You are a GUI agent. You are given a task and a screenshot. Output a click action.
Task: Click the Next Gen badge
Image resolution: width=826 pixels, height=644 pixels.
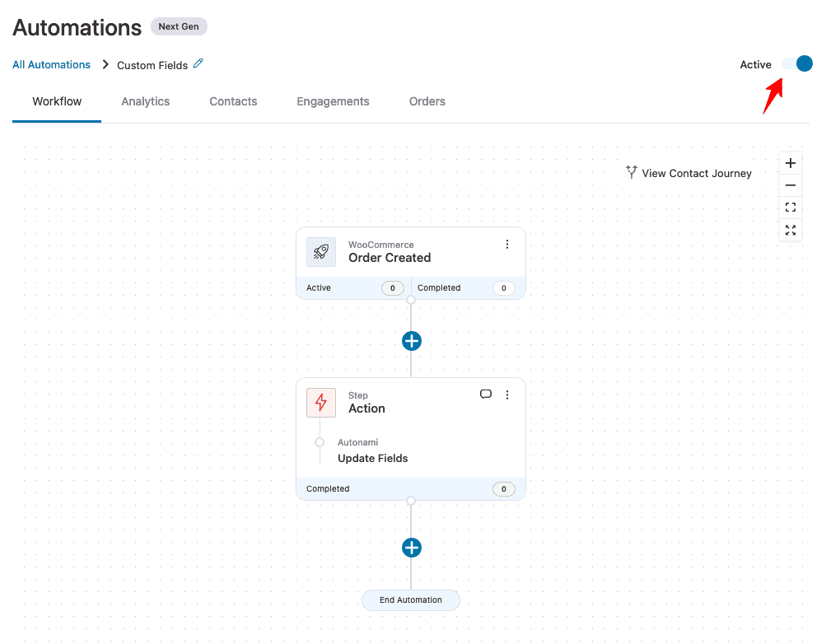pos(179,26)
